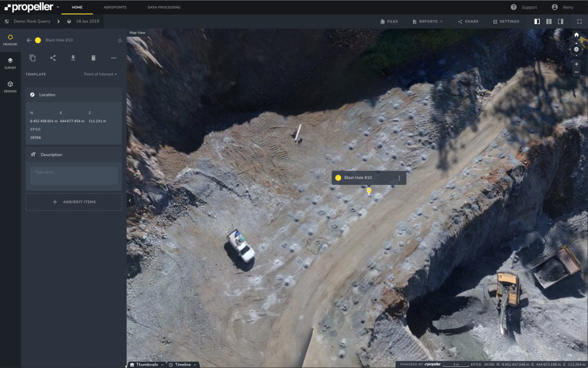Enter fullscreen map mode

tap(579, 22)
